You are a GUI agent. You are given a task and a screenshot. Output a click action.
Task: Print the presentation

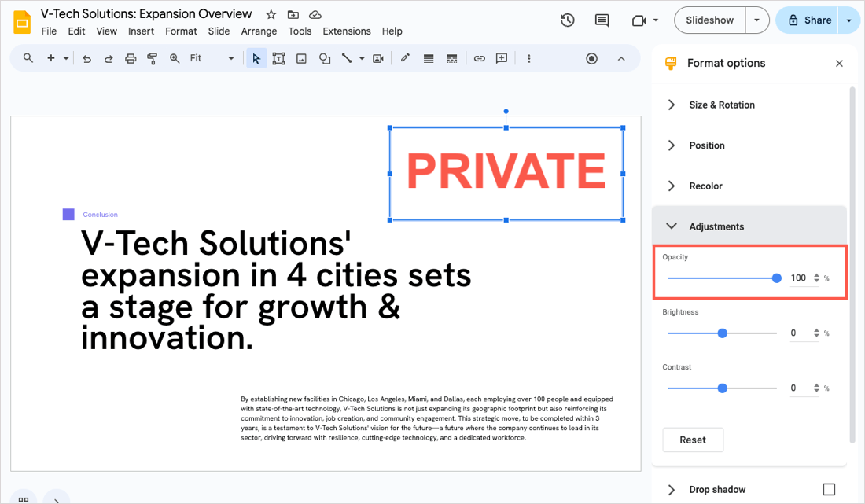pos(131,58)
